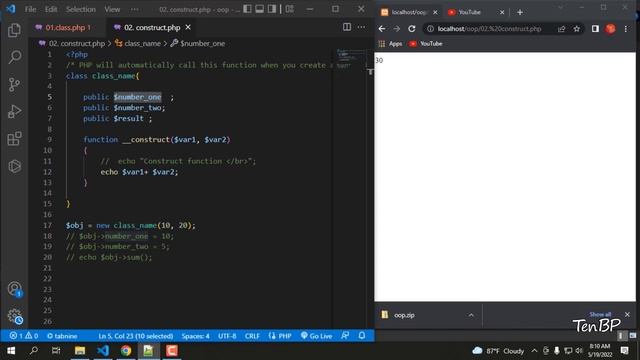The height and width of the screenshot is (360, 640).
Task: Open the File menu
Action: pos(31,9)
